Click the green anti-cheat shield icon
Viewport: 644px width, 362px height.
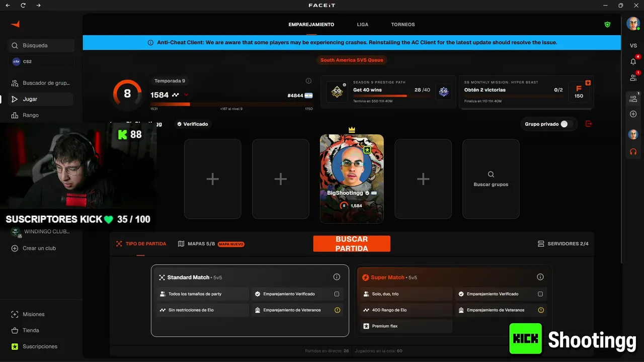pyautogui.click(x=607, y=25)
